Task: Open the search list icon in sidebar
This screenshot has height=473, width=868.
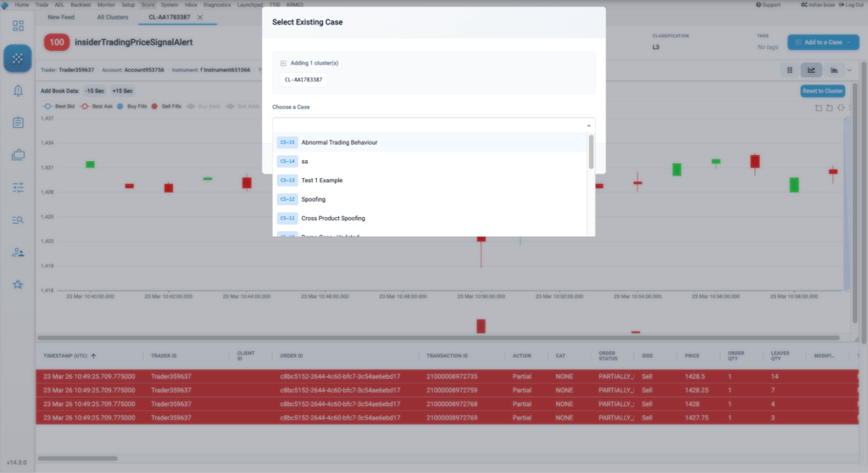Action: click(18, 220)
